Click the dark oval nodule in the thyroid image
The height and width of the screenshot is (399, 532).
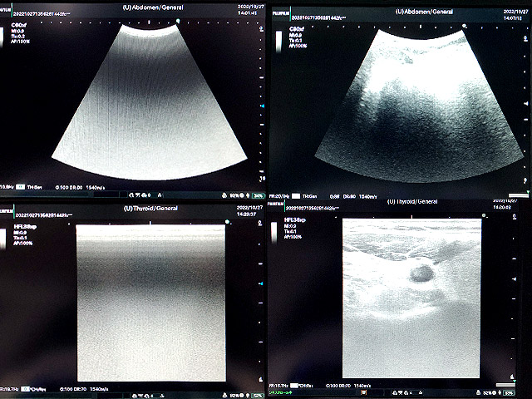(x=421, y=273)
